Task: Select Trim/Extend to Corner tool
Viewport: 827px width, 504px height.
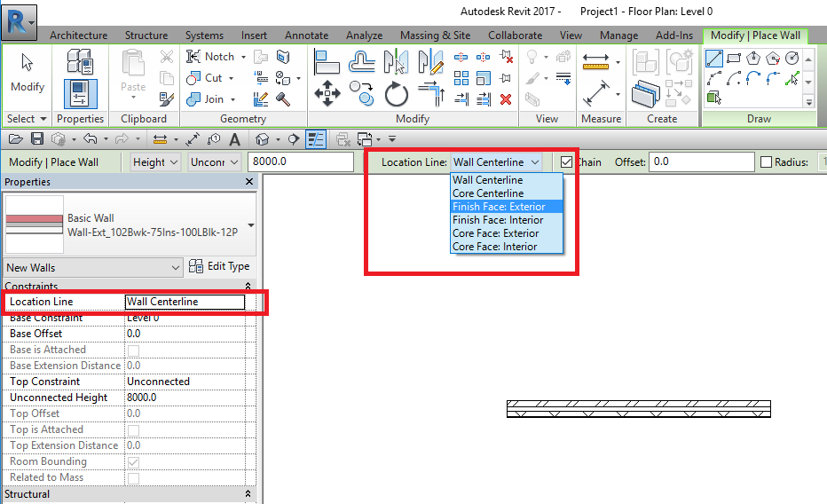Action: coord(431,94)
